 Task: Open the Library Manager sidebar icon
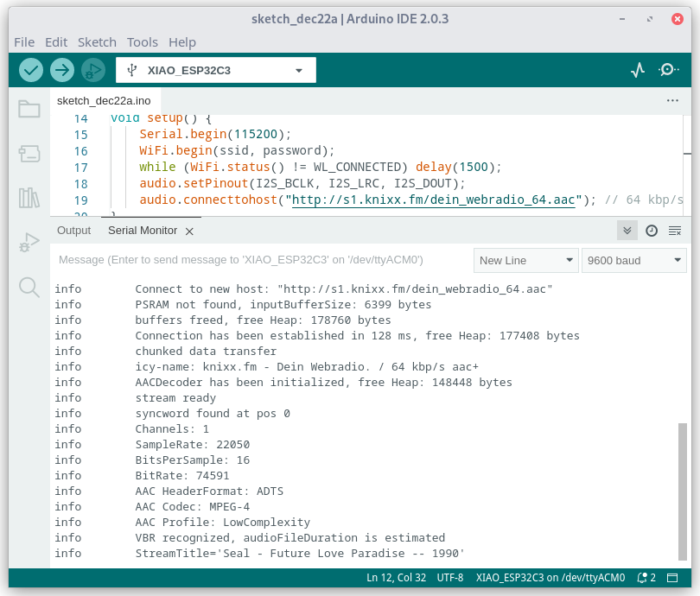(x=29, y=196)
